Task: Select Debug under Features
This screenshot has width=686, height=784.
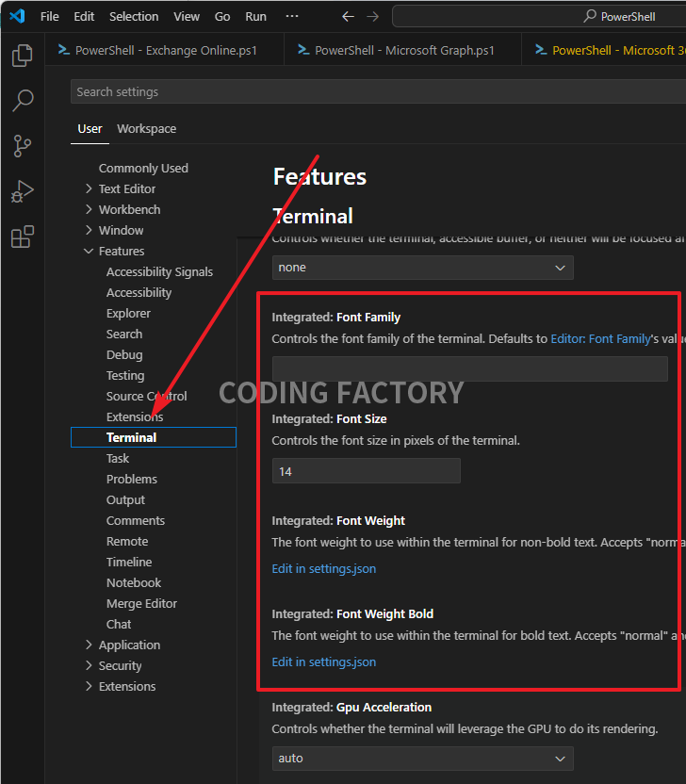Action: (x=124, y=355)
